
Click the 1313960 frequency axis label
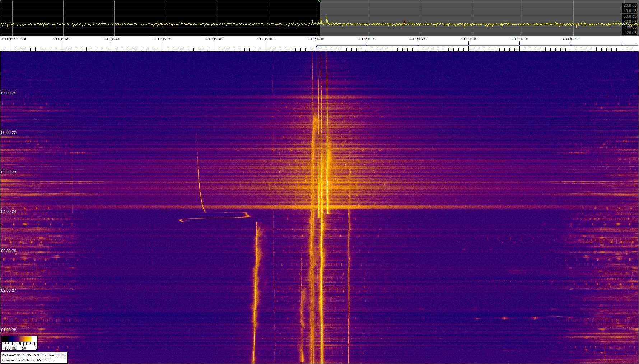pos(112,39)
